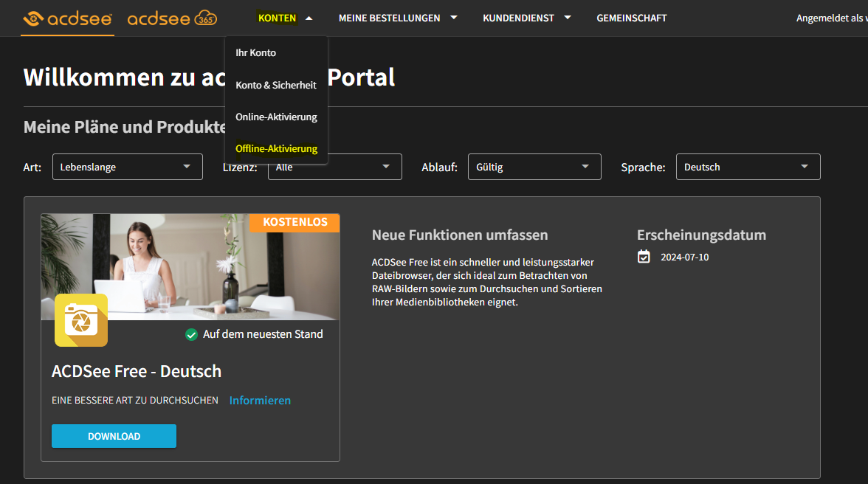This screenshot has height=484, width=868.
Task: Open the ACDSee logo home link
Action: point(68,18)
